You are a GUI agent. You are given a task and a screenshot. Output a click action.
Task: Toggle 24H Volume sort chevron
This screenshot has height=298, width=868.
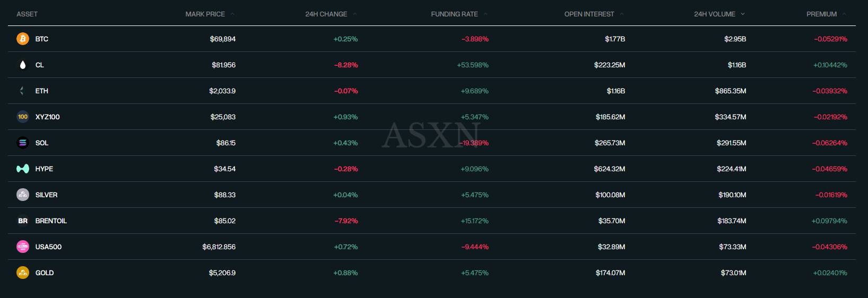click(742, 14)
